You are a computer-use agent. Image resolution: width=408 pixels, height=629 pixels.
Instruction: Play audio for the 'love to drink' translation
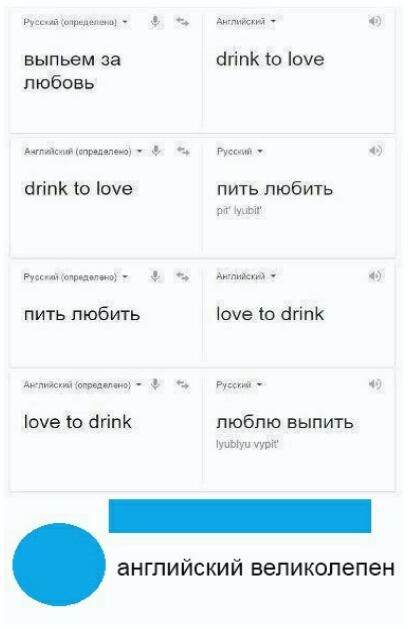[x=375, y=276]
